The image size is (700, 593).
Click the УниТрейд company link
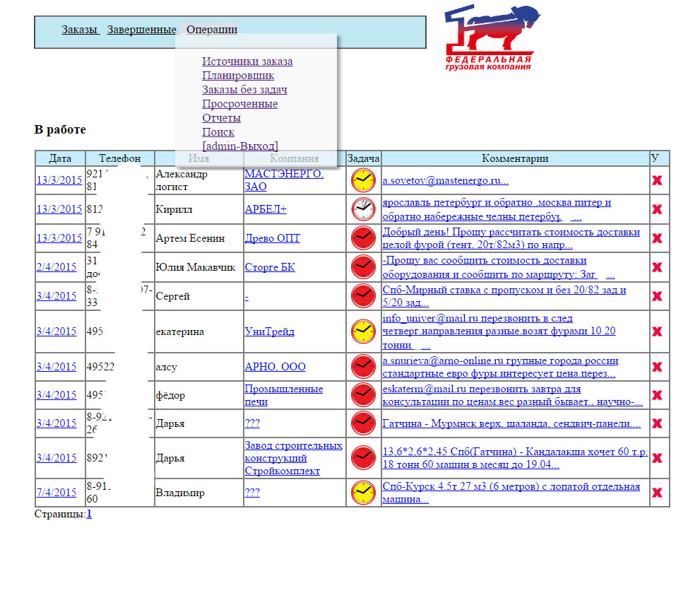click(269, 331)
